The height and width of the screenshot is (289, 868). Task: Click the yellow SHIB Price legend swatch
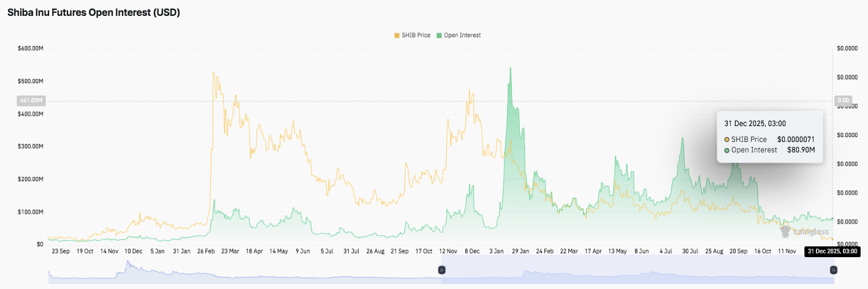coord(397,36)
